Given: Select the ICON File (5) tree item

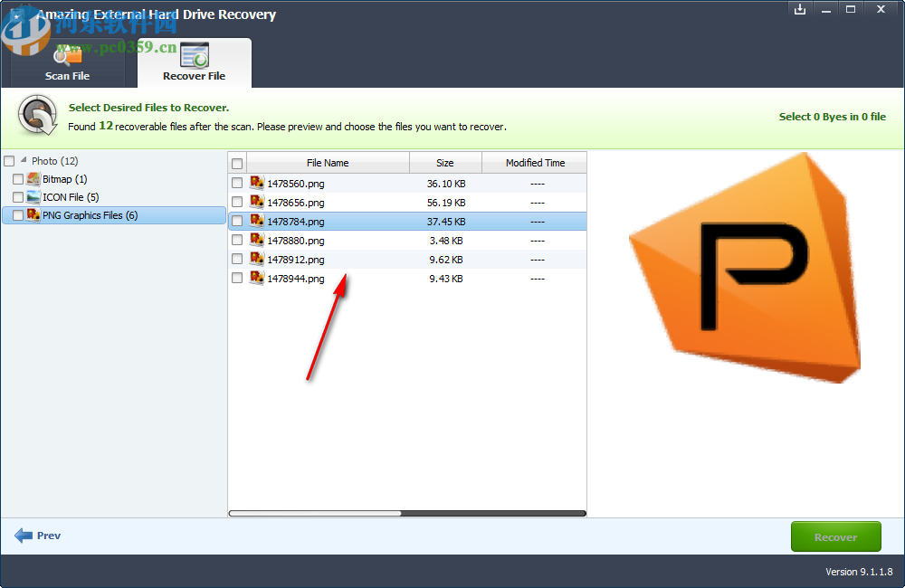Looking at the screenshot, I should pyautogui.click(x=71, y=197).
